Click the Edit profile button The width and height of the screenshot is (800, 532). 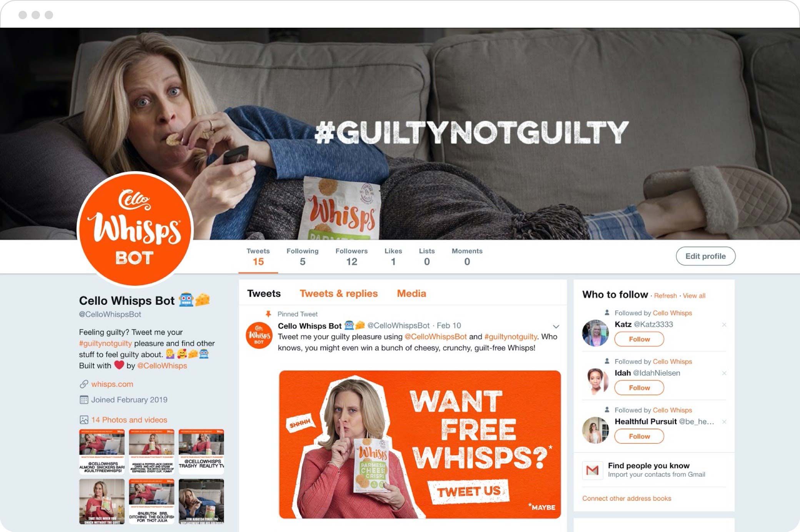[705, 256]
